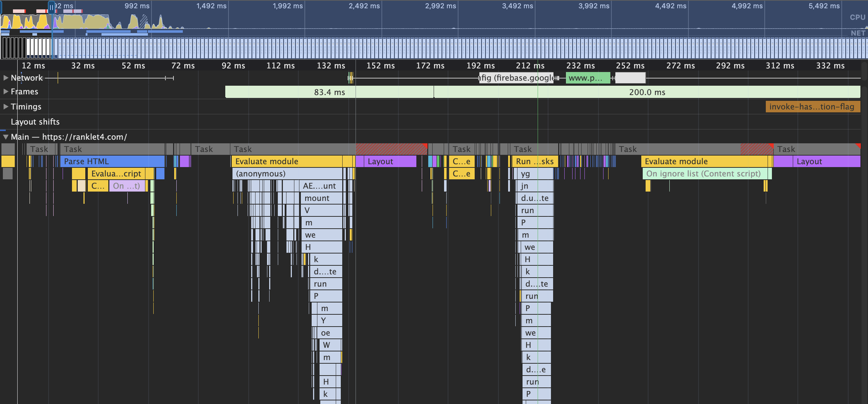The width and height of the screenshot is (868, 404).
Task: Click the Evalua…cript event under Parse HTML
Action: (x=116, y=174)
